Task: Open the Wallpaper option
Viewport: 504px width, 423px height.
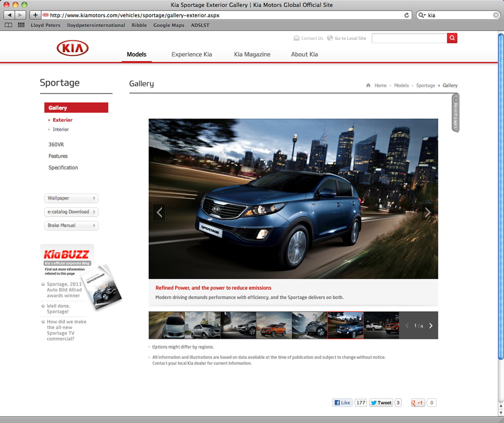Action: [71, 198]
